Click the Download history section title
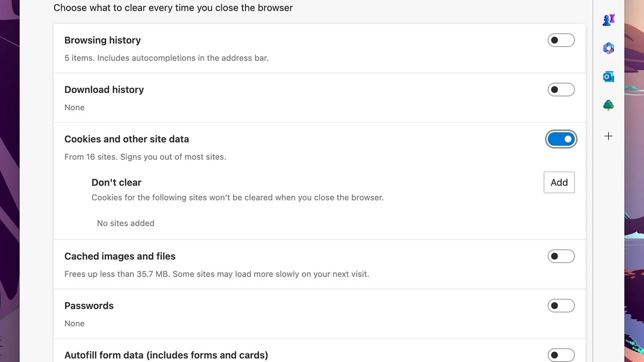Screen dimensions: 644x362 [x=104, y=89]
